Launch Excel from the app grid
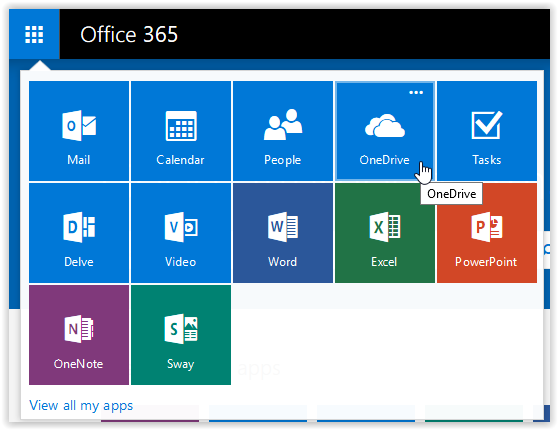Image resolution: width=558 pixels, height=430 pixels. click(385, 233)
